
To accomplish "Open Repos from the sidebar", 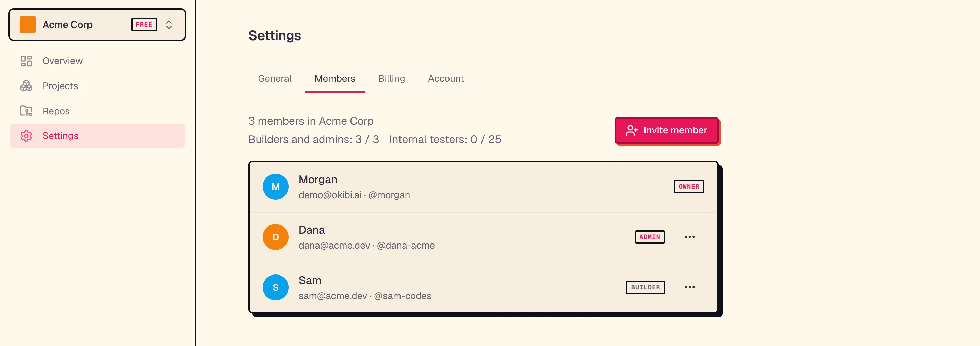I will 97,111.
